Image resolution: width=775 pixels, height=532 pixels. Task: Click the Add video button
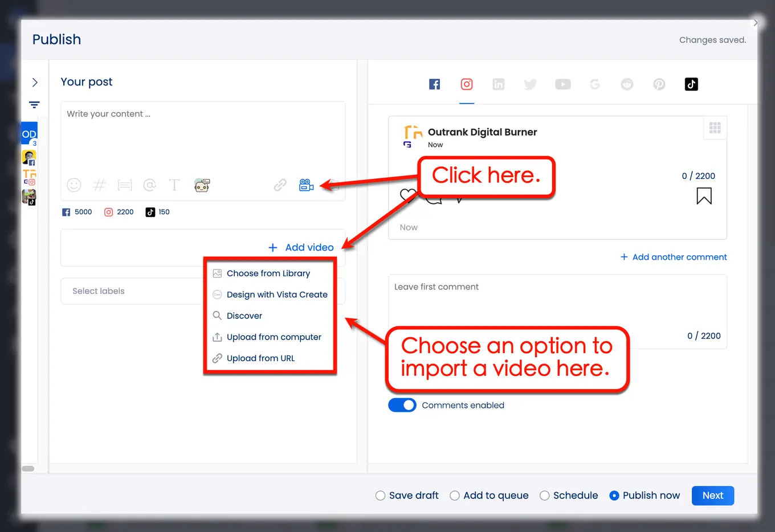click(301, 247)
